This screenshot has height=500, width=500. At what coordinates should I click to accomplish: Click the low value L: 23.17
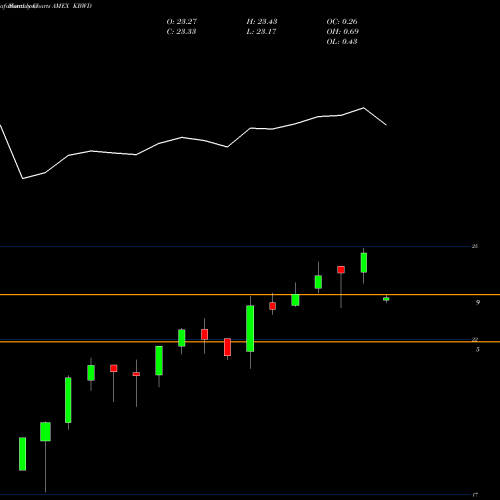[261, 32]
